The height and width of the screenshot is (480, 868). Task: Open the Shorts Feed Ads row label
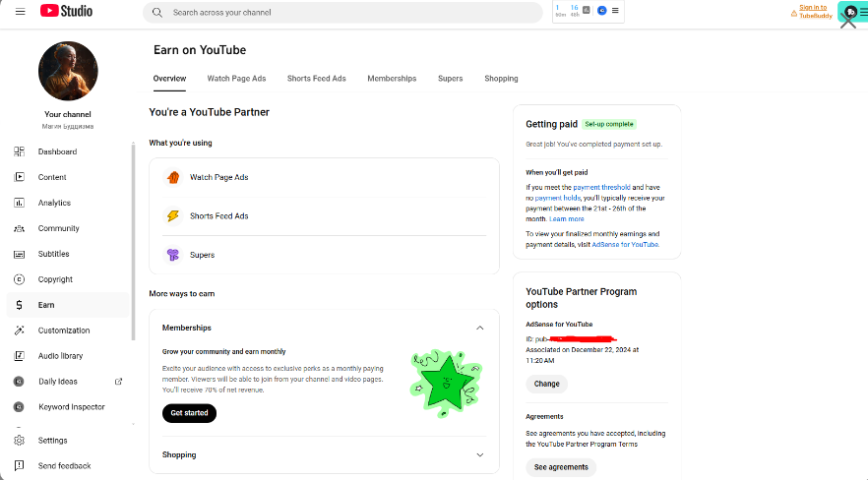[x=219, y=216]
